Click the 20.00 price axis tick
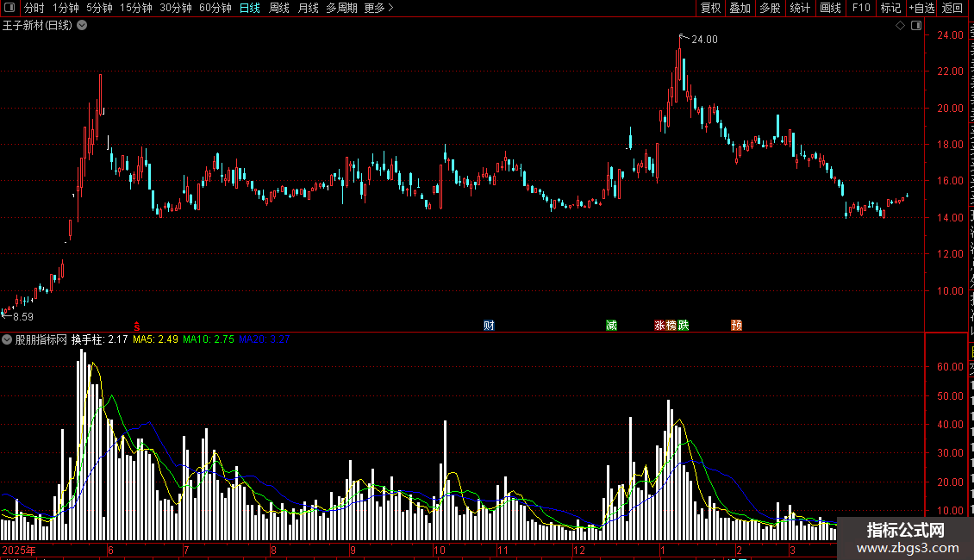 [951, 108]
